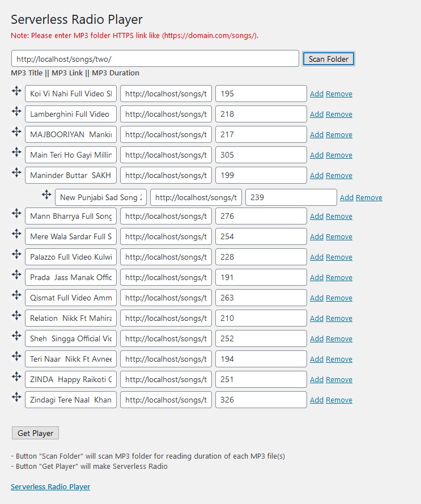Image resolution: width=421 pixels, height=504 pixels.
Task: Open the Serverless Radio Player footer link
Action: click(50, 486)
